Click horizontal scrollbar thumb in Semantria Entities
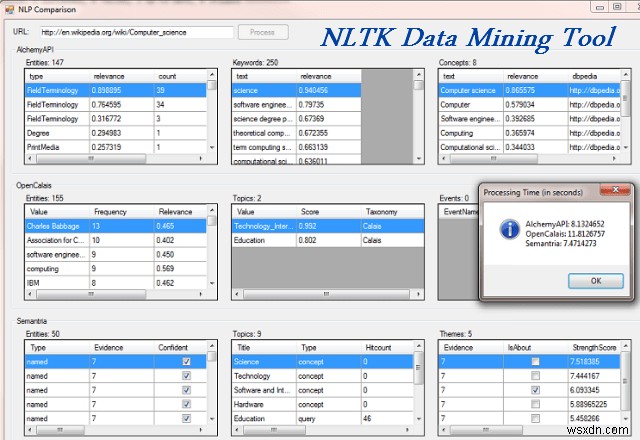The image size is (640, 440). 60,430
